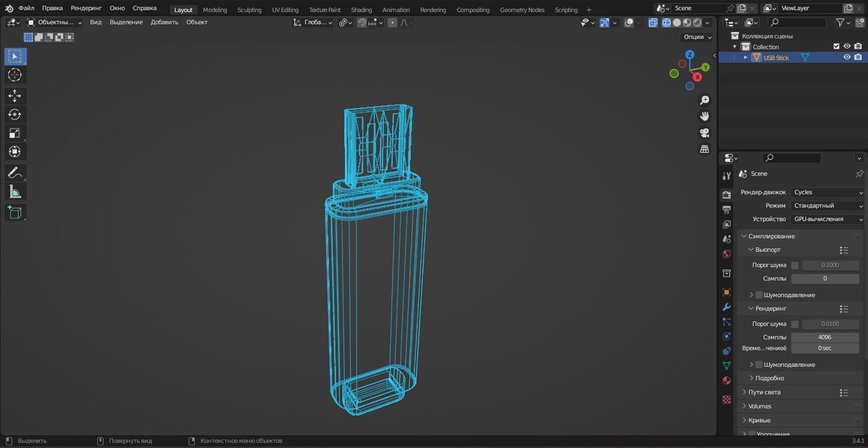Add a new workspace with plus button
This screenshot has height=448, width=868.
coord(589,10)
